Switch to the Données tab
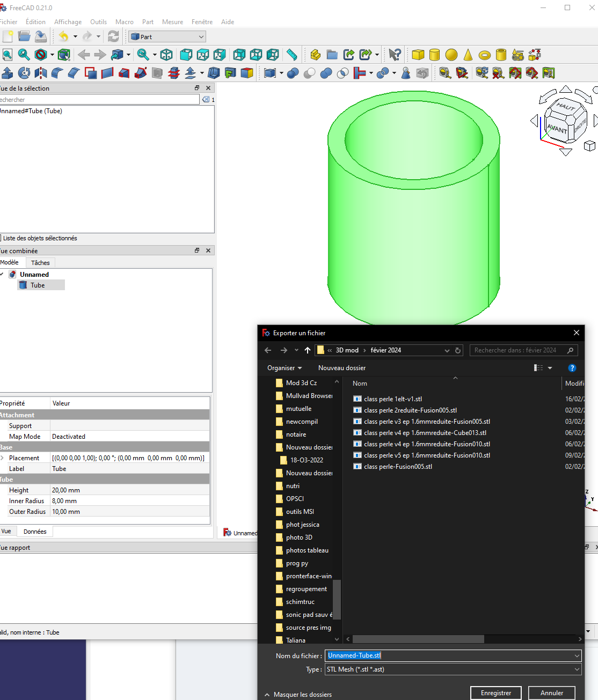 tap(35, 532)
